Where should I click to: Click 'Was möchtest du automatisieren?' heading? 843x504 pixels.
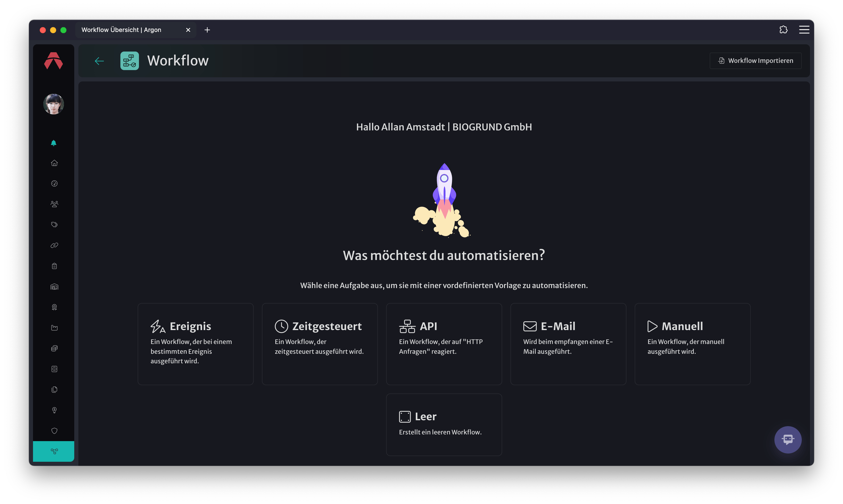tap(444, 255)
